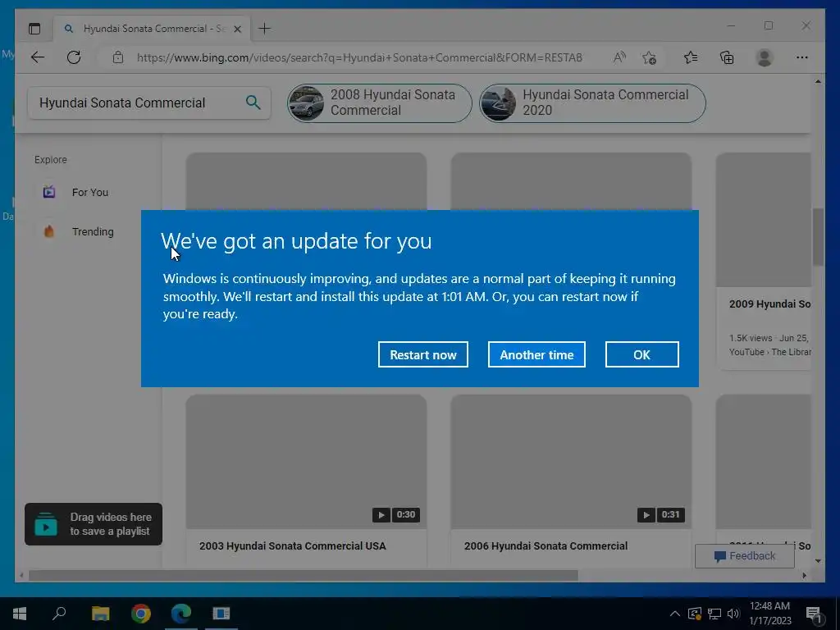Click the scroll-right arrow
Viewport: 840px width, 630px height.
coord(804,576)
